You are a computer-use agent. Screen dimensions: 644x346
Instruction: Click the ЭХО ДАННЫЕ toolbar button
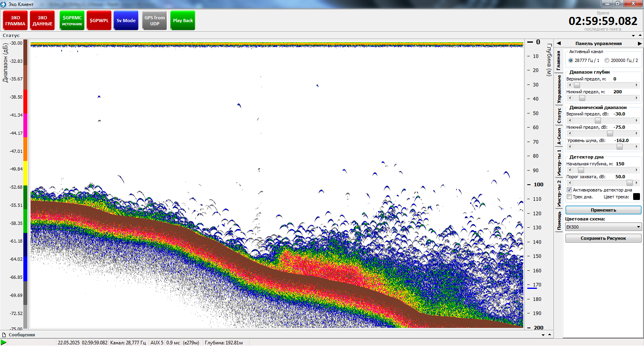[42, 21]
